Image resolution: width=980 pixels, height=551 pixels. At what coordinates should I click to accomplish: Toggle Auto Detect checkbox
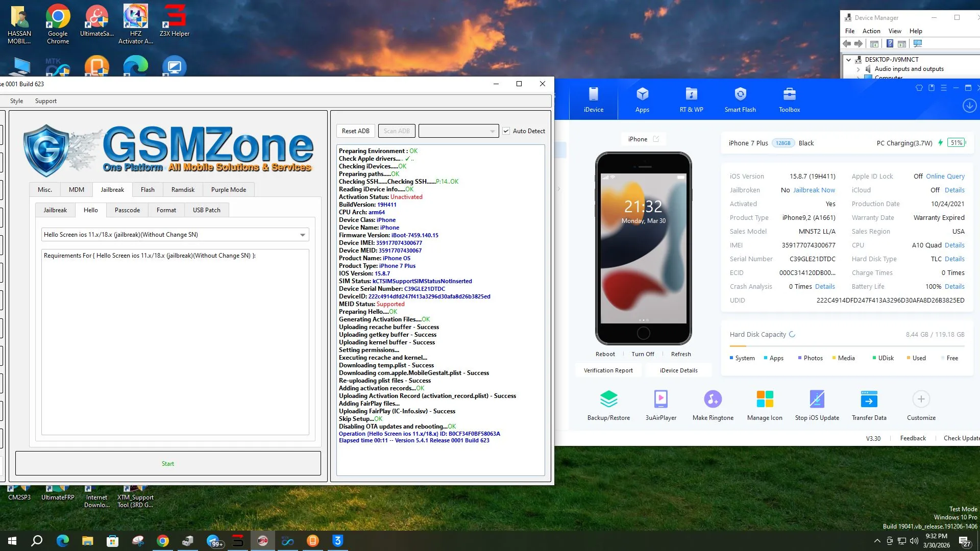506,131
